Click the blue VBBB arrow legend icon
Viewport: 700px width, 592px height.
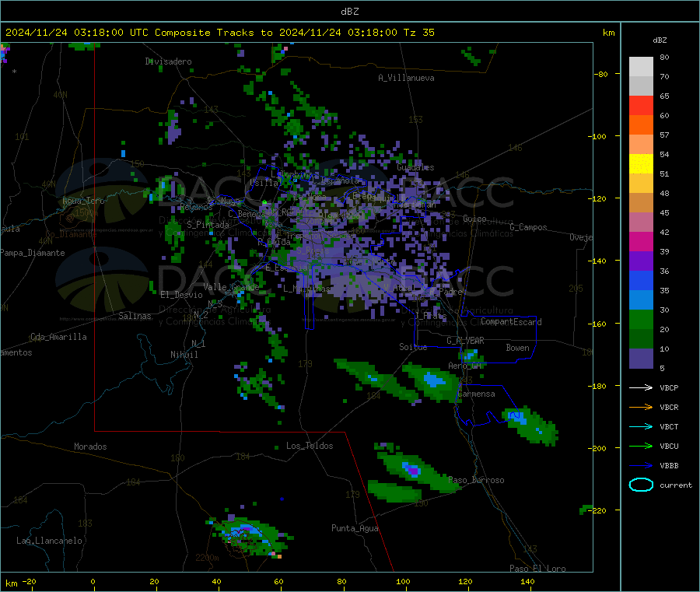tap(641, 466)
